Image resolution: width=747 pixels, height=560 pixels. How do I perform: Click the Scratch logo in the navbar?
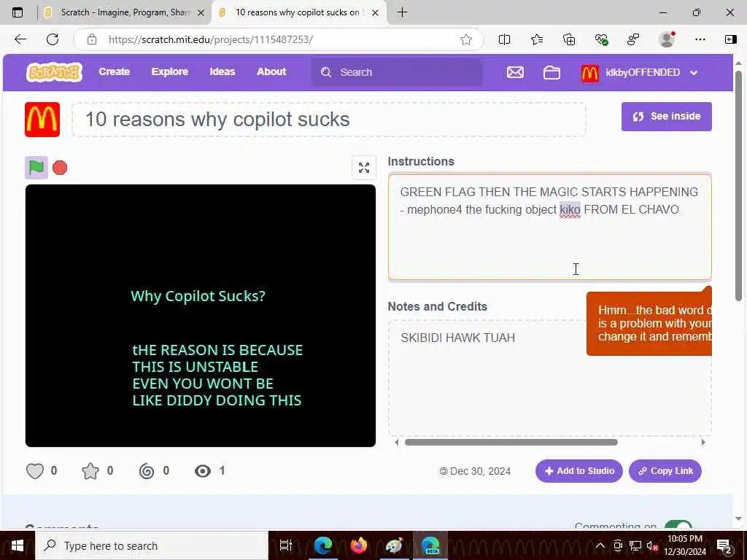click(54, 72)
